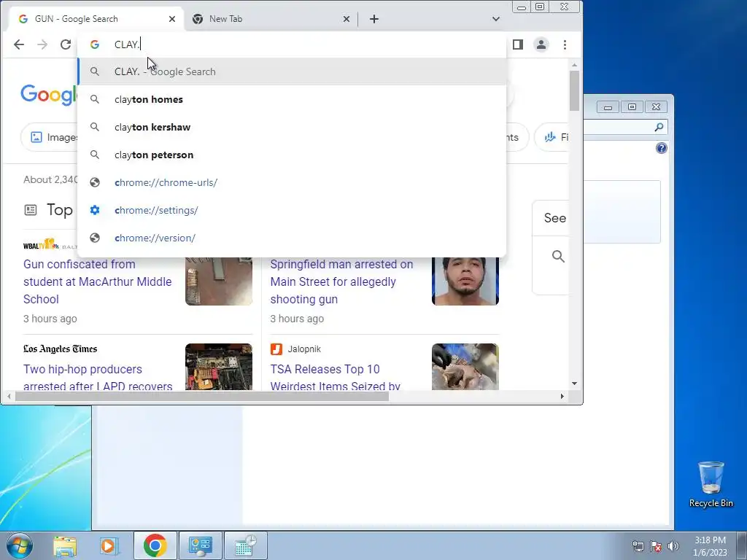Screen dimensions: 747x560
Task: Open Chrome three-dot menu
Action: (565, 44)
